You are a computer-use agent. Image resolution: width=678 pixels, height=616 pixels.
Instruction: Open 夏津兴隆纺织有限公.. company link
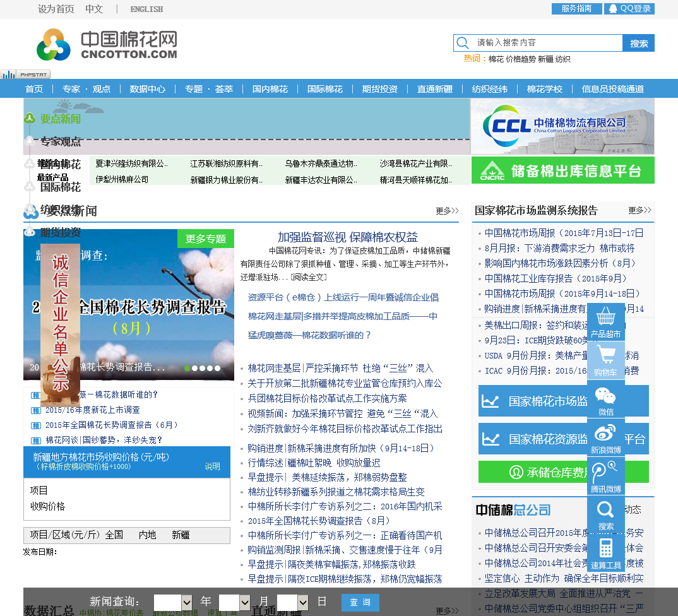[131, 163]
